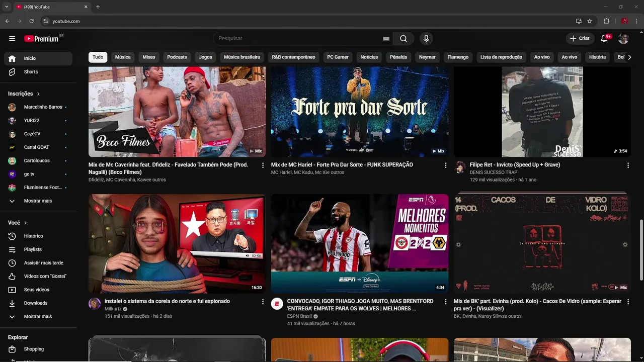This screenshot has width=644, height=362.
Task: Open ESPN Brasil channel avatar
Action: click(x=277, y=303)
